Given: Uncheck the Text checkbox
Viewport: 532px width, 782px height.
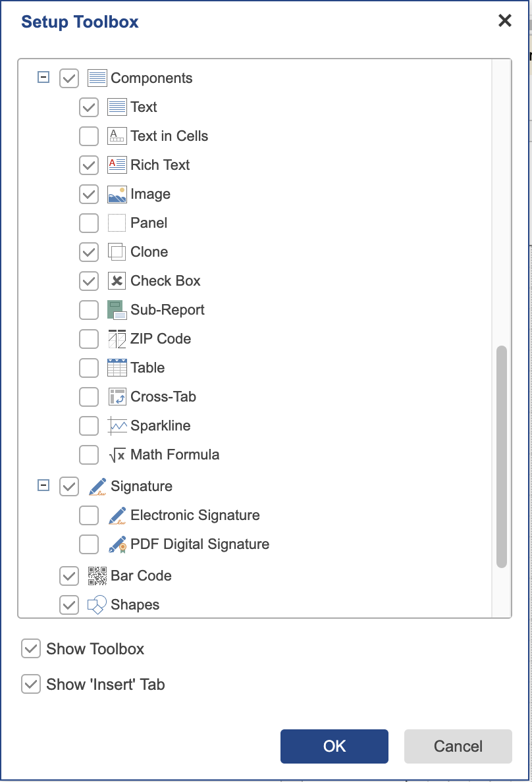Looking at the screenshot, I should pos(89,107).
